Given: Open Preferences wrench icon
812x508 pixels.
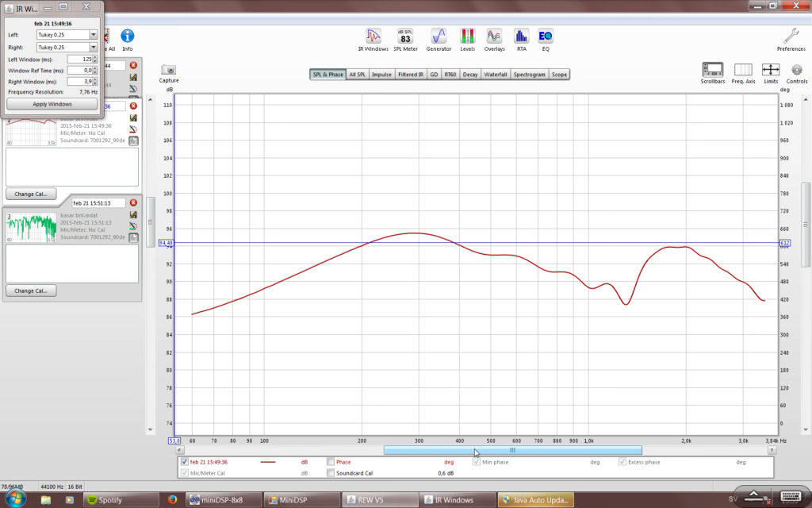Looking at the screenshot, I should pos(791,37).
